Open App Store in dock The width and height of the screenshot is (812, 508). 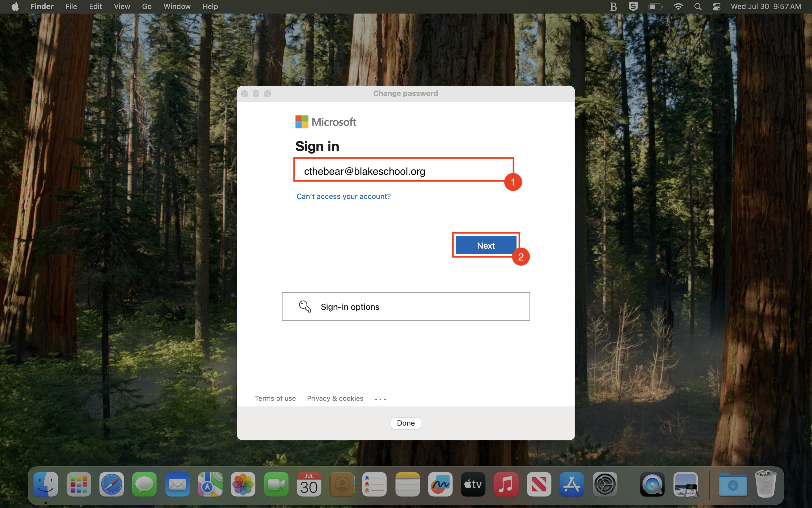point(572,484)
